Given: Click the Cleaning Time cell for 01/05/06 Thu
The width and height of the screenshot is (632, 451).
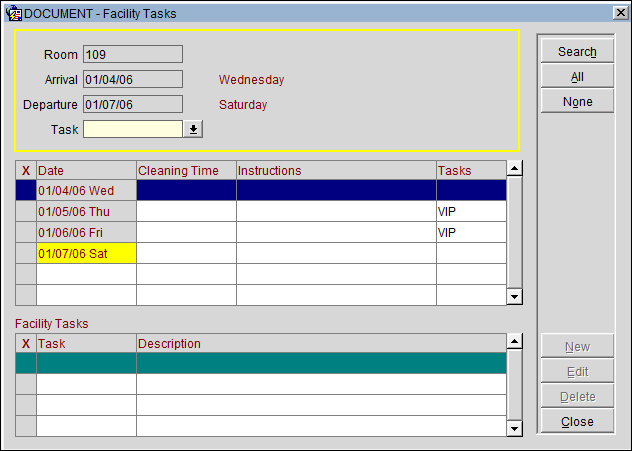Looking at the screenshot, I should click(186, 211).
